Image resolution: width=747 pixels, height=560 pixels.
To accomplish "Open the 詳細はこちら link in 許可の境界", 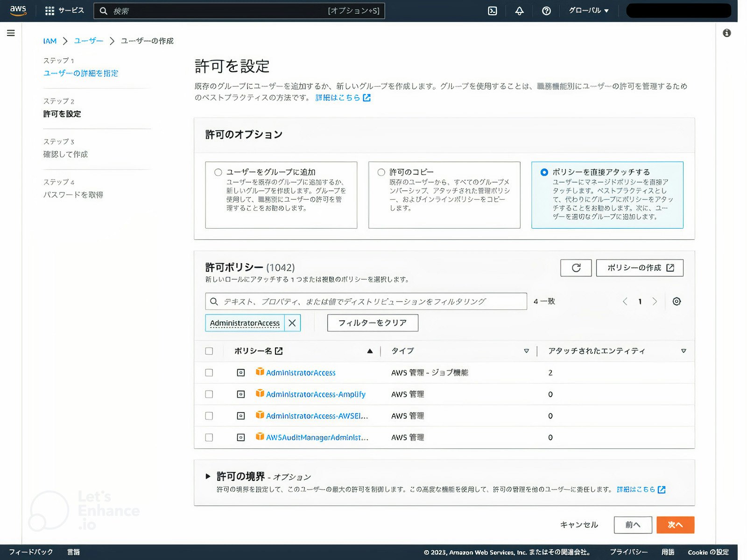I will pyautogui.click(x=641, y=490).
